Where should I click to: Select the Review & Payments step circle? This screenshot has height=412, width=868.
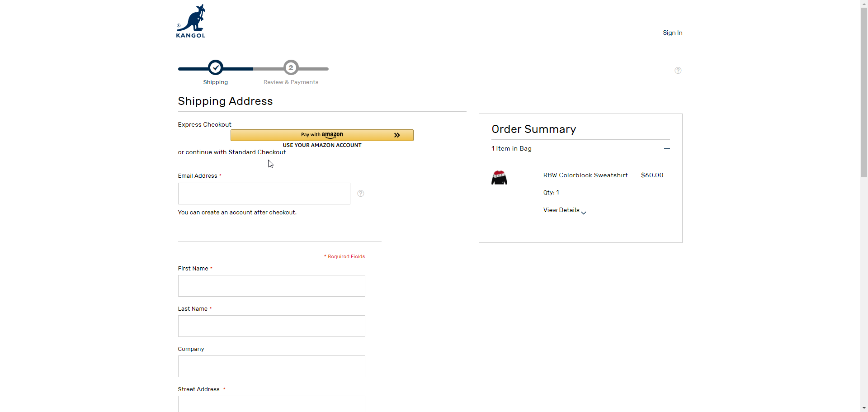pyautogui.click(x=291, y=68)
